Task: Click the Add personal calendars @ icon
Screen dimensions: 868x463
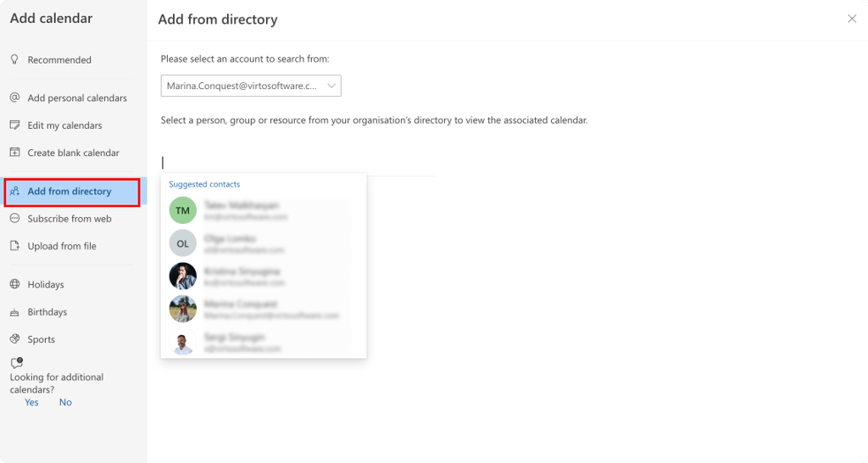Action: coord(15,98)
